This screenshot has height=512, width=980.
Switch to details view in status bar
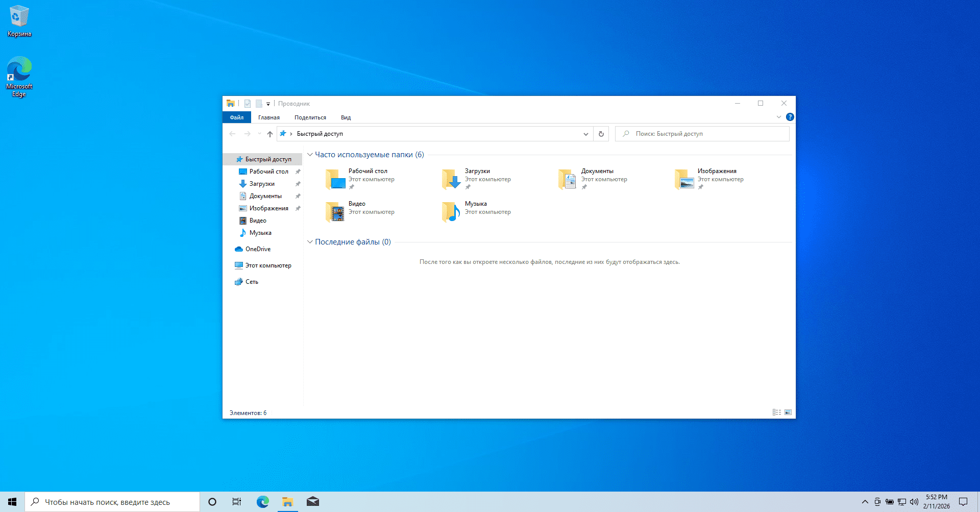pos(777,412)
